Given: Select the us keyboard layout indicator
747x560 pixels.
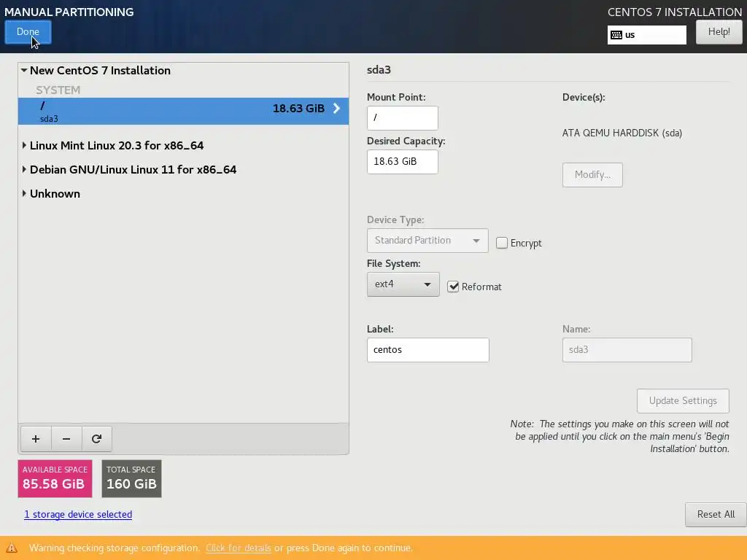Looking at the screenshot, I should click(x=647, y=35).
